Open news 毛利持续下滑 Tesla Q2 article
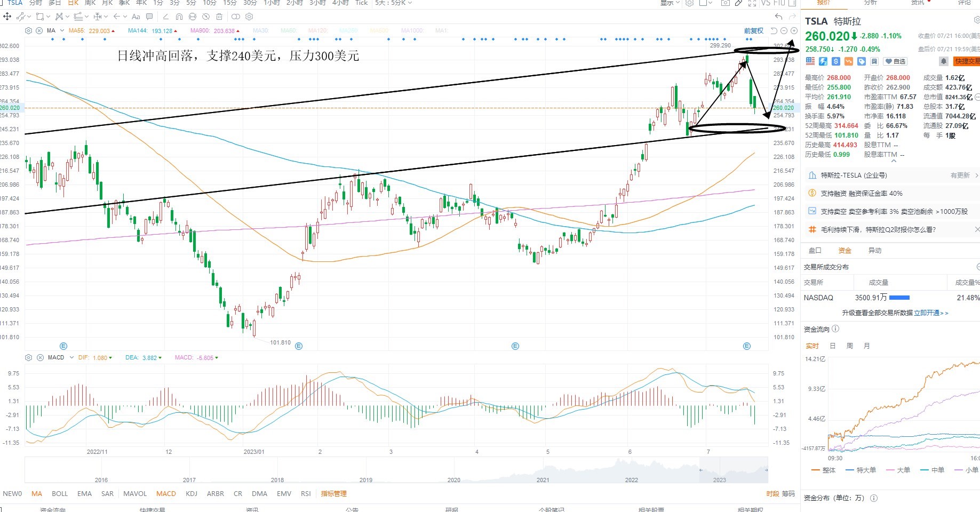 tap(878, 230)
